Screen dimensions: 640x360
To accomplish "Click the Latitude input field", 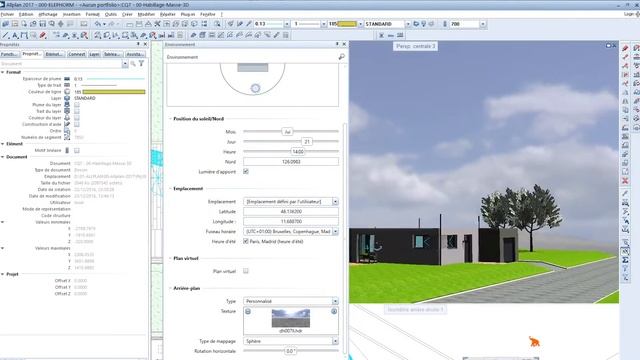I will (291, 211).
